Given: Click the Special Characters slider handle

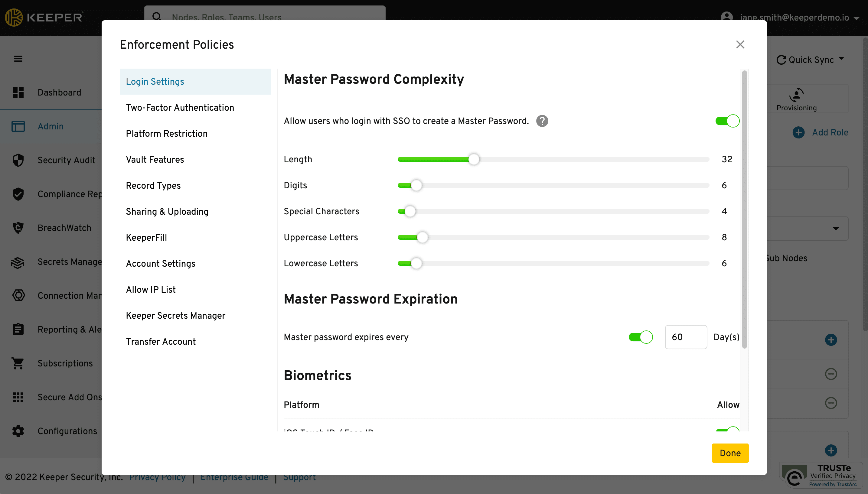Looking at the screenshot, I should 410,211.
